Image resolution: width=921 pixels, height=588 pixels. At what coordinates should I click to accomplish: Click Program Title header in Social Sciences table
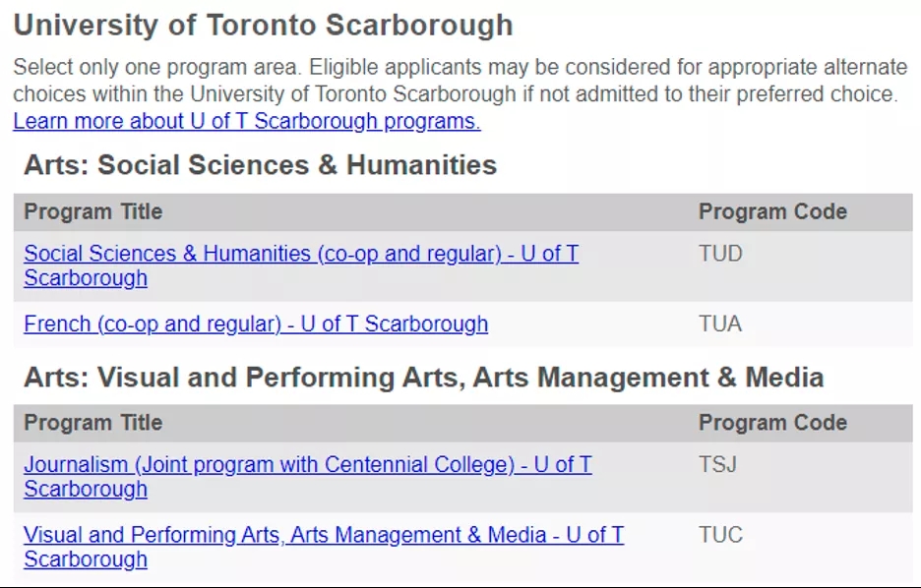(92, 211)
